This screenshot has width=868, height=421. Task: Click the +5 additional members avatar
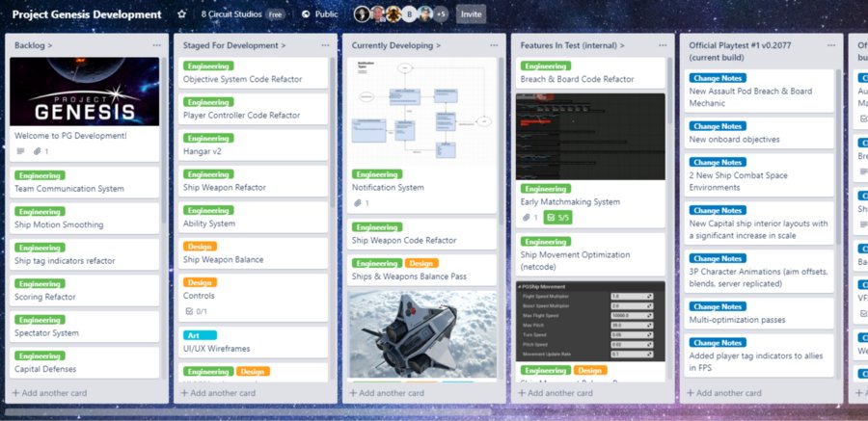441,14
